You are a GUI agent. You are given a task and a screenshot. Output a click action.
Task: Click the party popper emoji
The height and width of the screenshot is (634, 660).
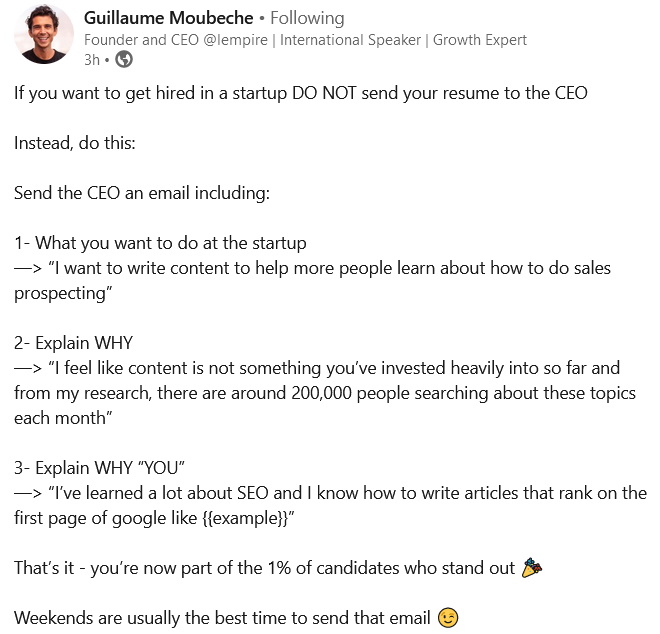[x=532, y=567]
